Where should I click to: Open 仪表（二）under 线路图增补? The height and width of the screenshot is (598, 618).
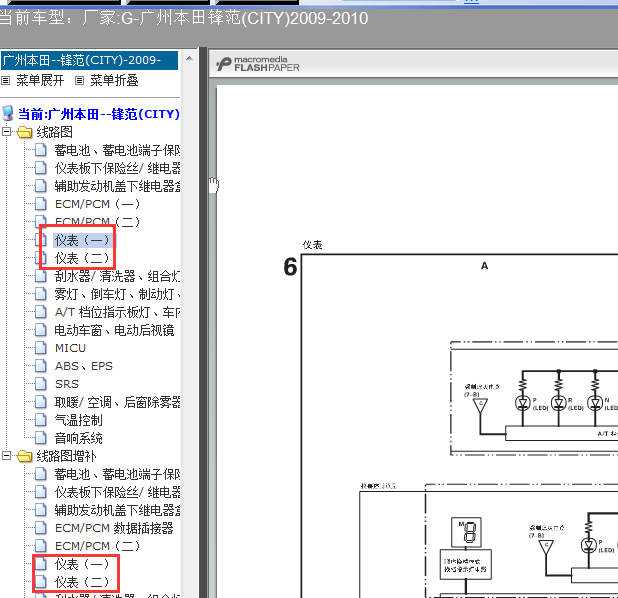point(82,582)
